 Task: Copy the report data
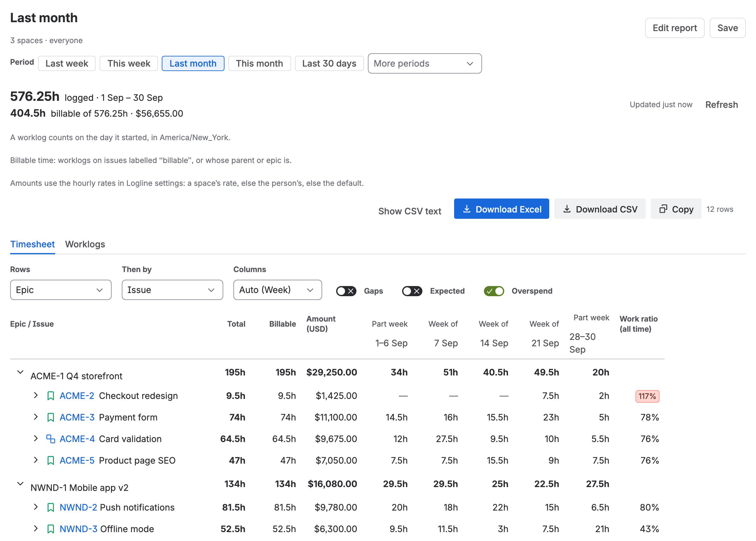[x=676, y=209]
